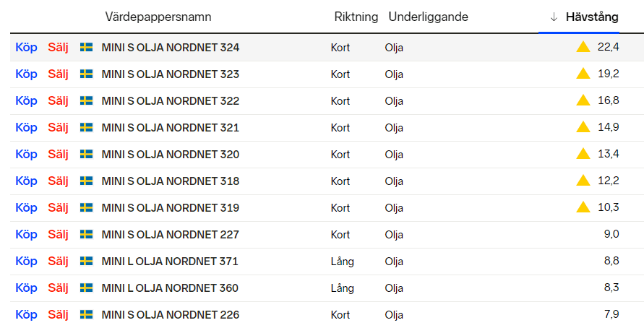Sort by Värdepappersnamn column header
Screen dimensions: 644x328
[x=158, y=17]
